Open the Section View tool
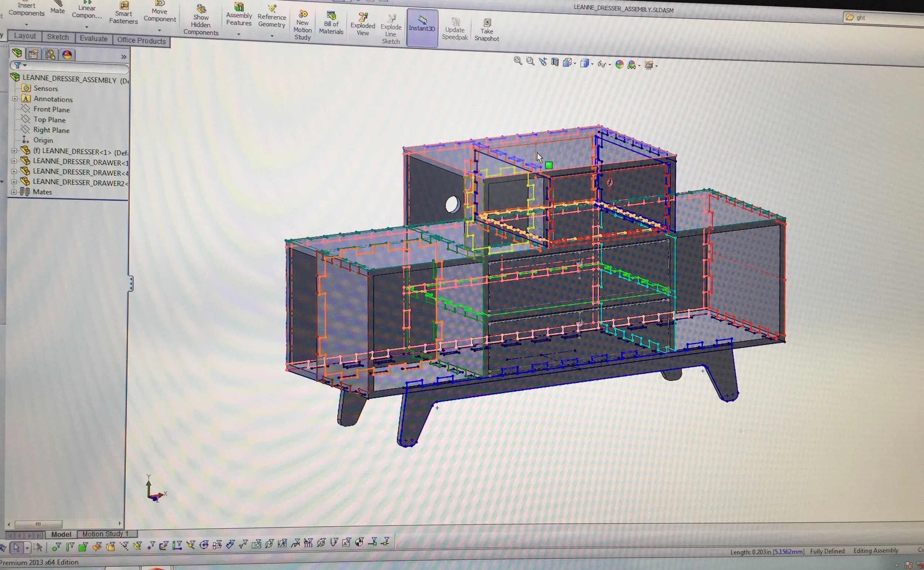This screenshot has height=570, width=924. point(554,62)
